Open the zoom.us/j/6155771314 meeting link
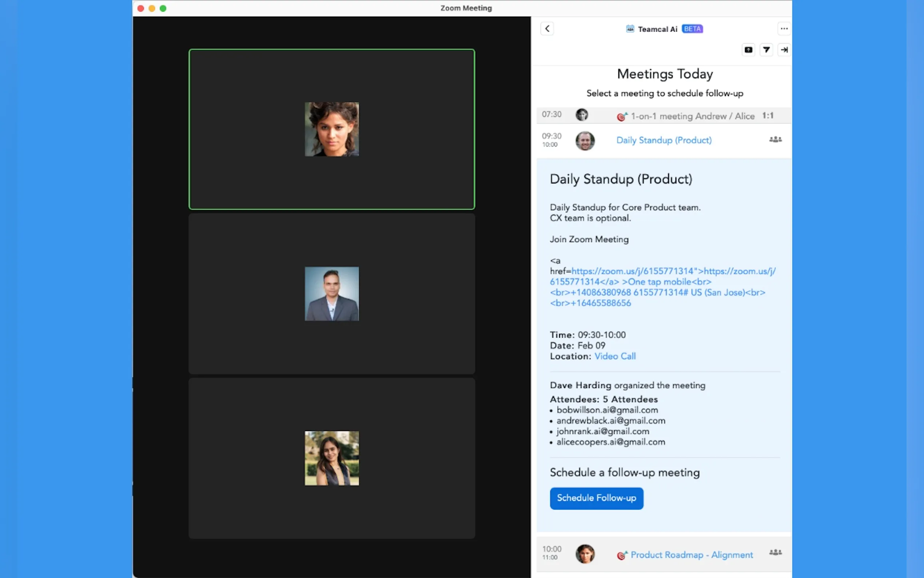Image resolution: width=924 pixels, height=578 pixels. [632, 272]
